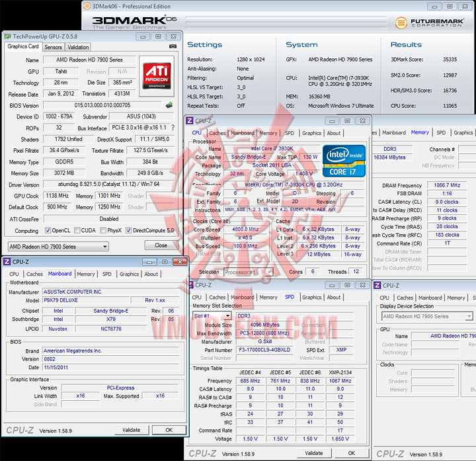The width and height of the screenshot is (476, 461).
Task: Toggle the CUDA checkbox
Action: coord(77,230)
